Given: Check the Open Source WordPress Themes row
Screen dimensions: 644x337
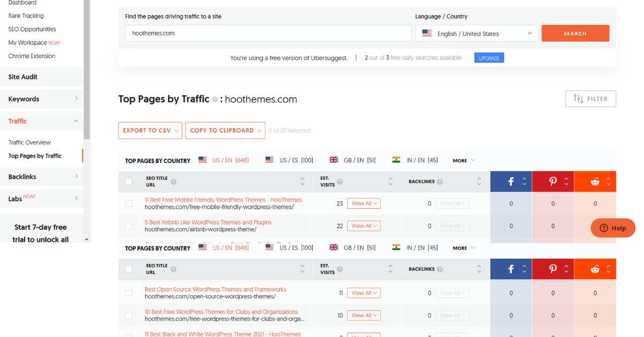Looking at the screenshot, I should (129, 293).
